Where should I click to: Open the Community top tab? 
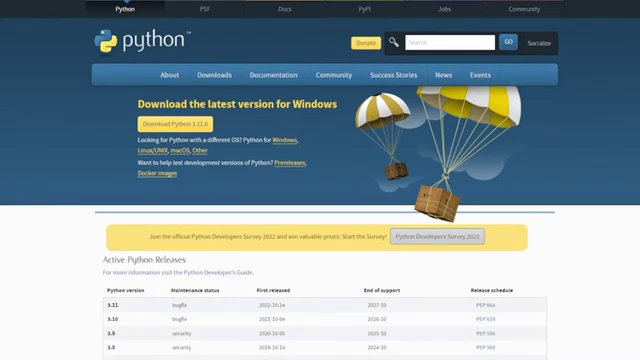click(x=524, y=9)
